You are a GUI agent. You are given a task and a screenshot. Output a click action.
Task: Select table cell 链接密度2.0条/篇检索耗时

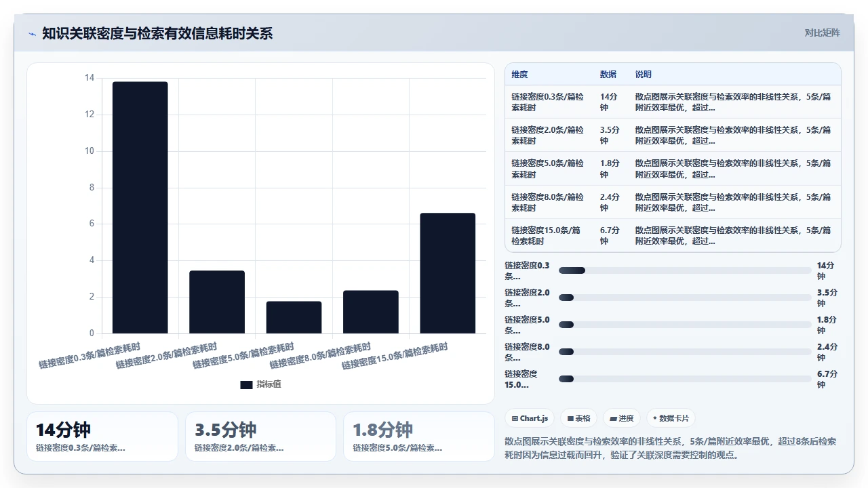point(549,135)
